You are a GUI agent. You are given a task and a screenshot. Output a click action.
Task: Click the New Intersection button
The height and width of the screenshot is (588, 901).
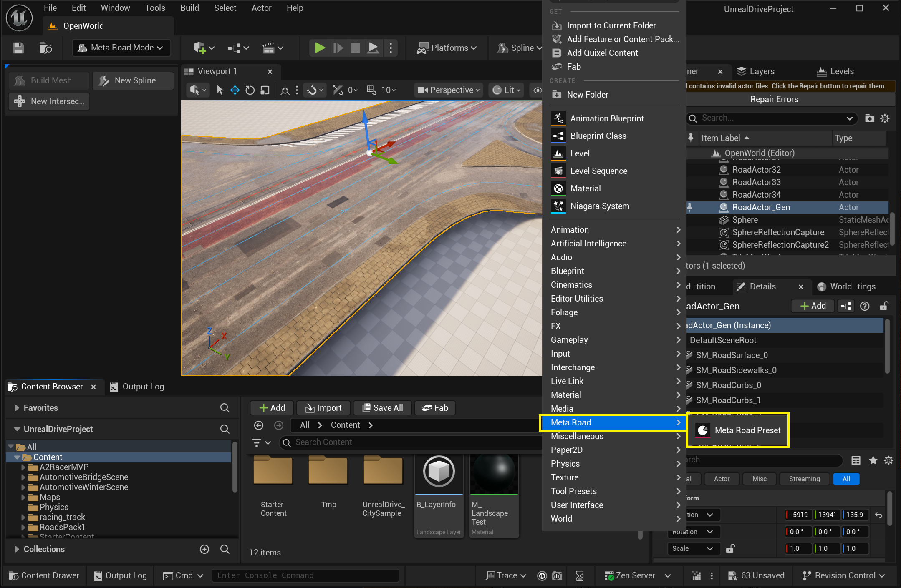pyautogui.click(x=49, y=101)
